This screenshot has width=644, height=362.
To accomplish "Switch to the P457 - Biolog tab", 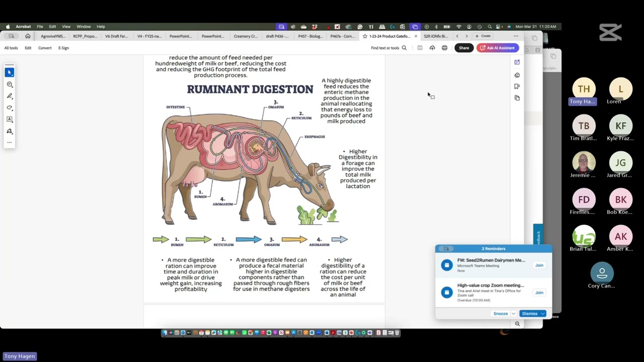I will click(310, 36).
